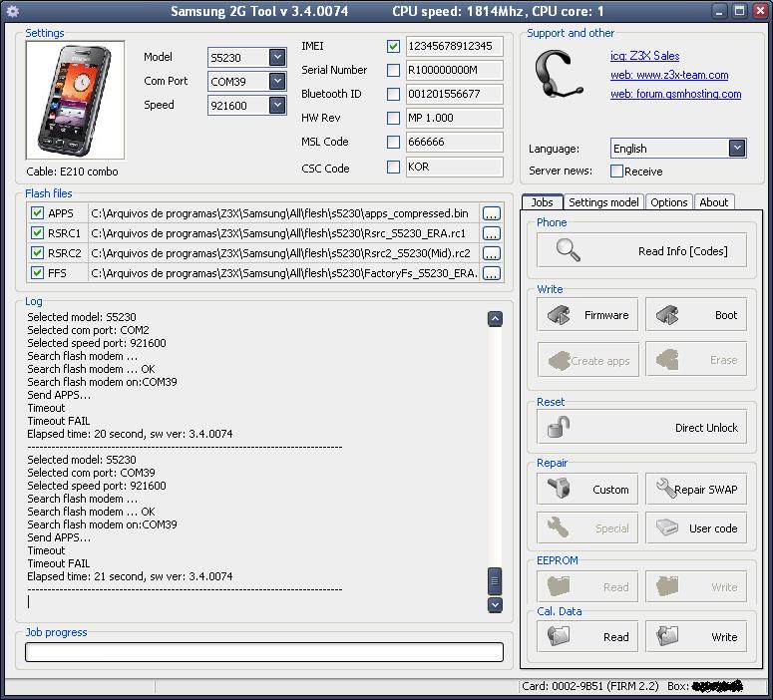Open the Model dropdown showing S5230
Viewport: 773px width, 700px height.
pyautogui.click(x=277, y=57)
